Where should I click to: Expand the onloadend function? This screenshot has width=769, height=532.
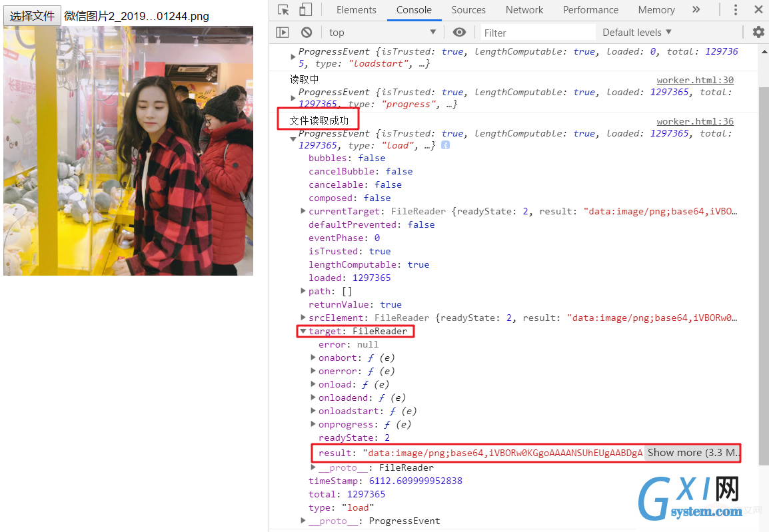313,398
